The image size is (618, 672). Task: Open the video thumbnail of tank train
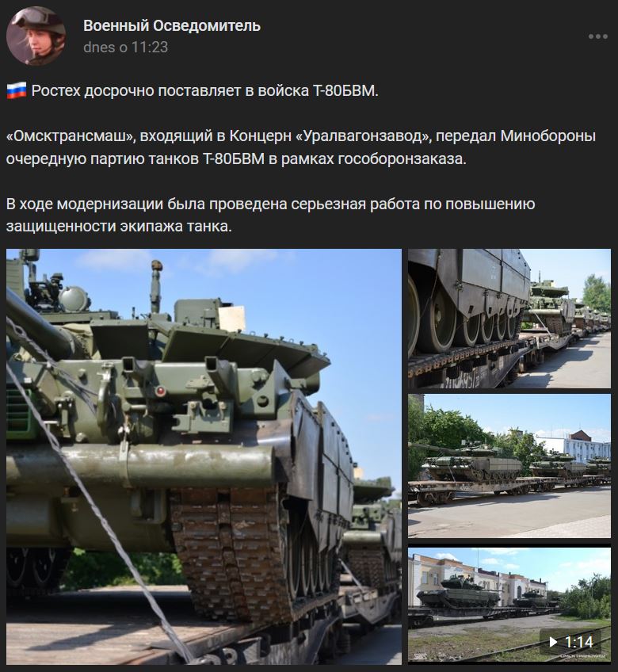[x=509, y=605]
